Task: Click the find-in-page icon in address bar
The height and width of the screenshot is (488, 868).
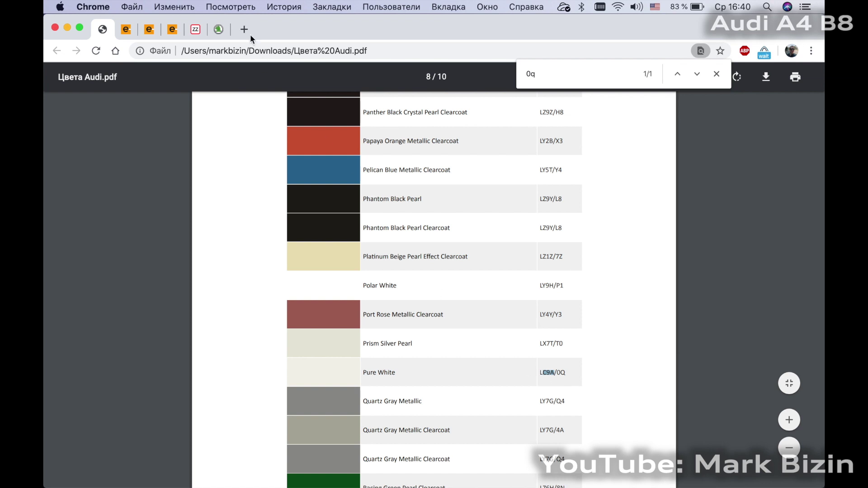Action: [700, 51]
